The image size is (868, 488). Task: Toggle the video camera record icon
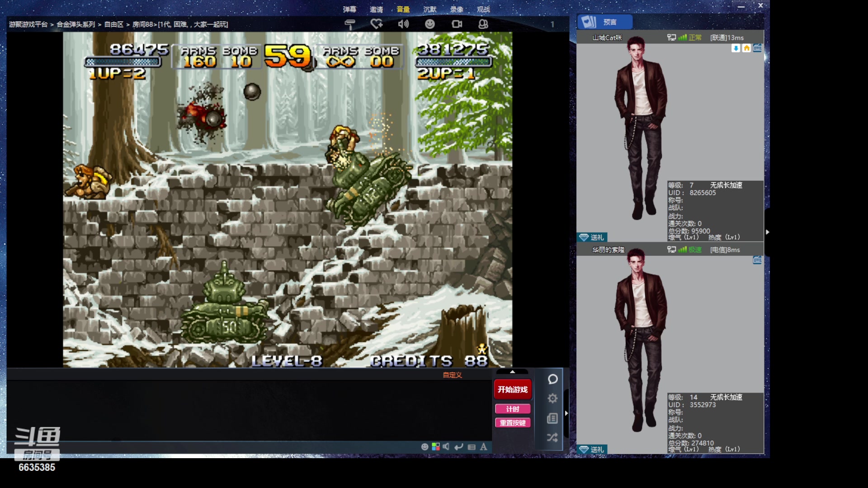(x=457, y=24)
